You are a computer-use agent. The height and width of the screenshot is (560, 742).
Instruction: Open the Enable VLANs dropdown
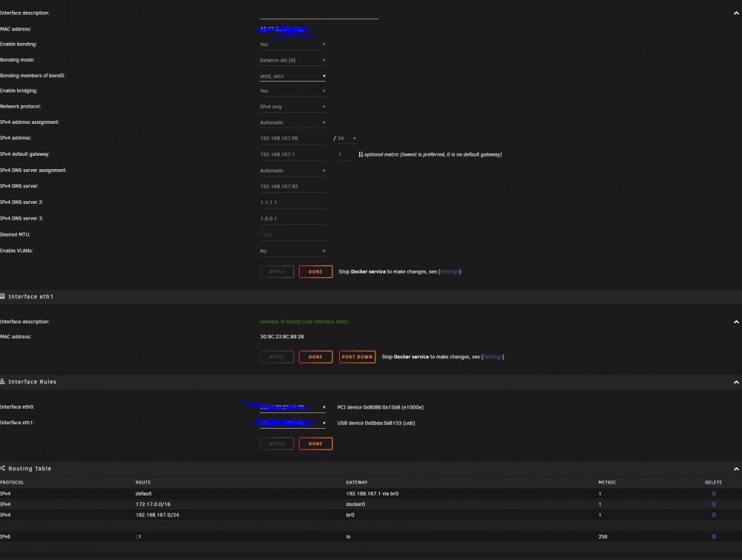tap(292, 251)
